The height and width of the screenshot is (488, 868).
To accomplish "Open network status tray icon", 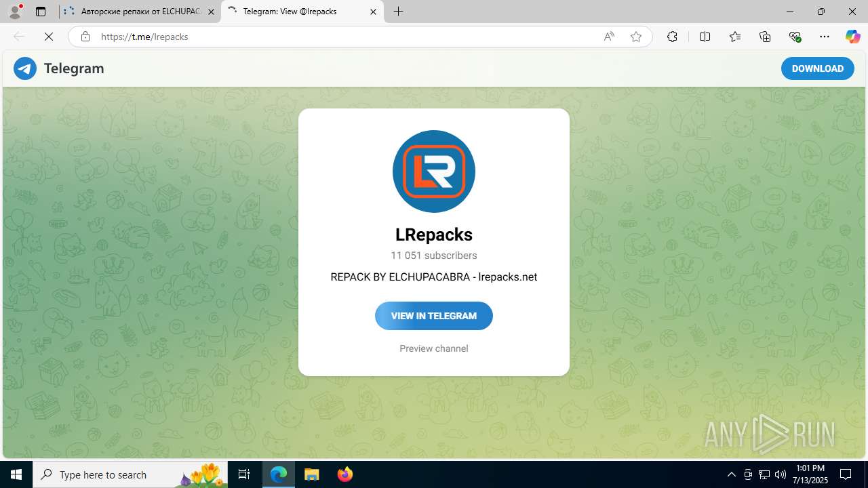I will click(764, 474).
